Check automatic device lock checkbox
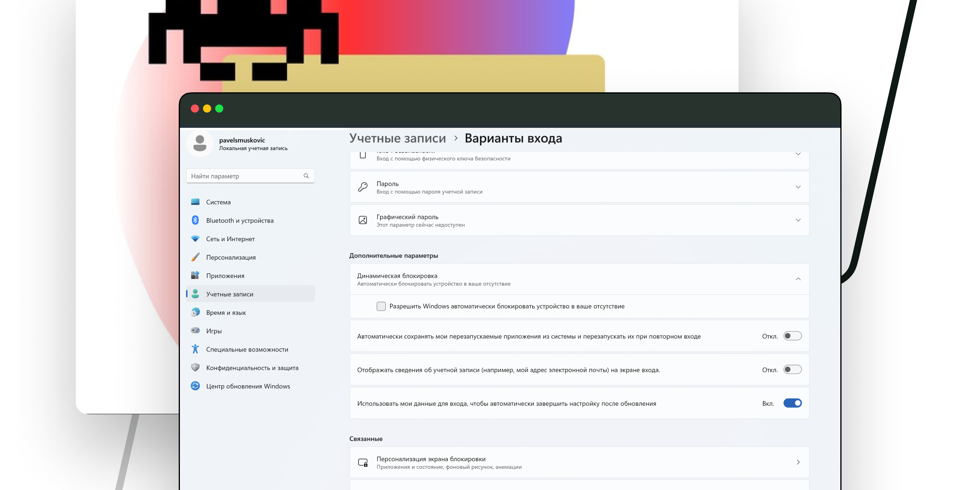Image resolution: width=980 pixels, height=490 pixels. (381, 306)
